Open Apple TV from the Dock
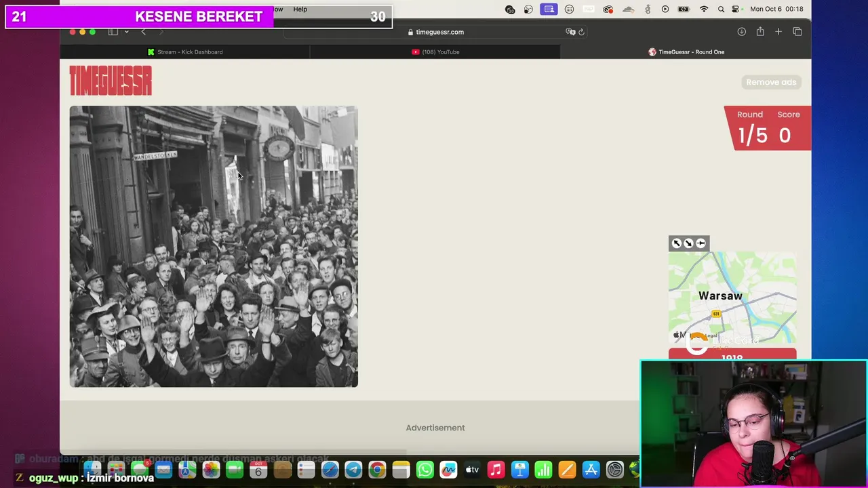This screenshot has height=488, width=868. pyautogui.click(x=472, y=470)
